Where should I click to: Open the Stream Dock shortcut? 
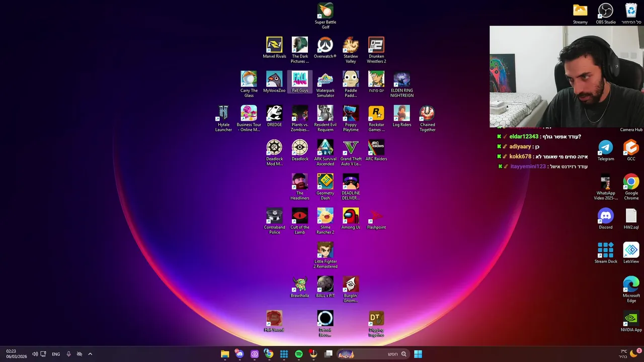606,253
